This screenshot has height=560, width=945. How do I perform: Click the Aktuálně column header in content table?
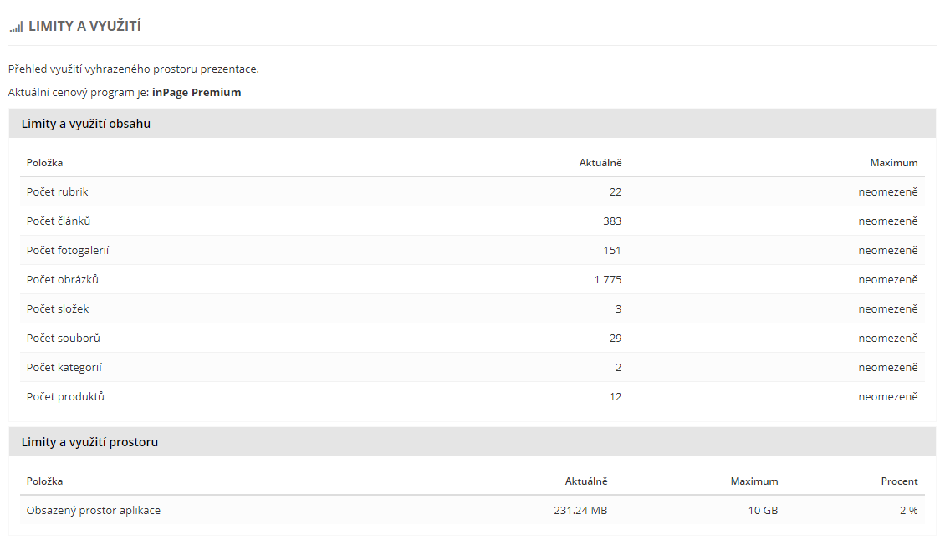tap(600, 163)
